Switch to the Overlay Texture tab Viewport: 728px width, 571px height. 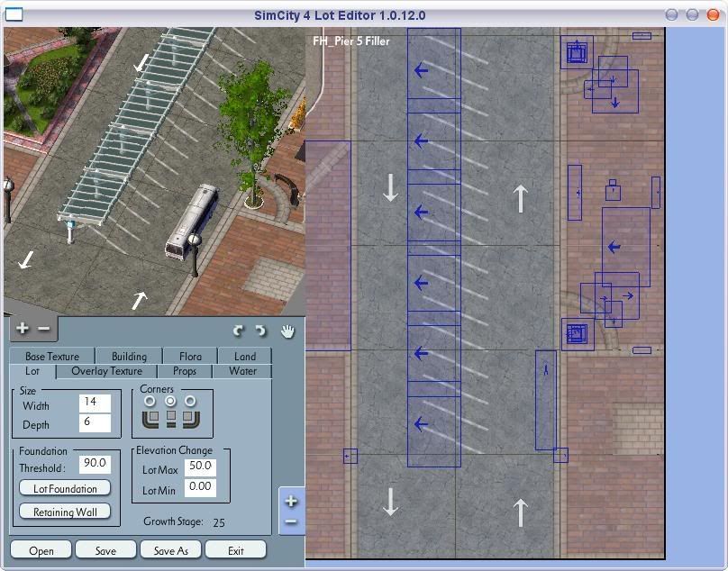click(x=107, y=371)
